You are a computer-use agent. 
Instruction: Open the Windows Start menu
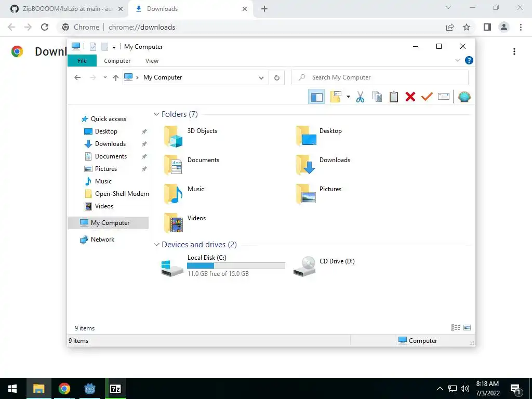coord(12,389)
